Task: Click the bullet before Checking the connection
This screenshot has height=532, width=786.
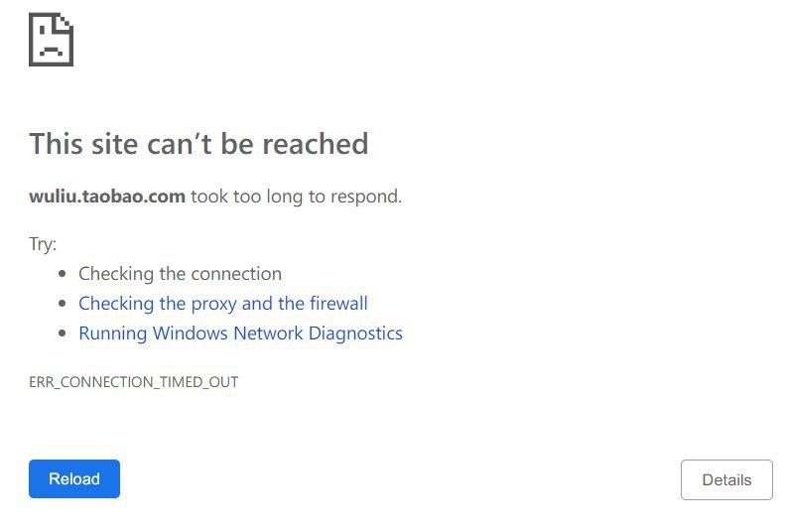Action: 63,274
